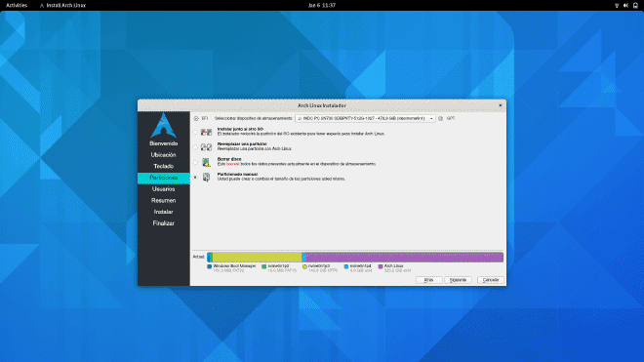644x362 pixels.
Task: Go to the Bienvenido step
Action: pyautogui.click(x=164, y=143)
